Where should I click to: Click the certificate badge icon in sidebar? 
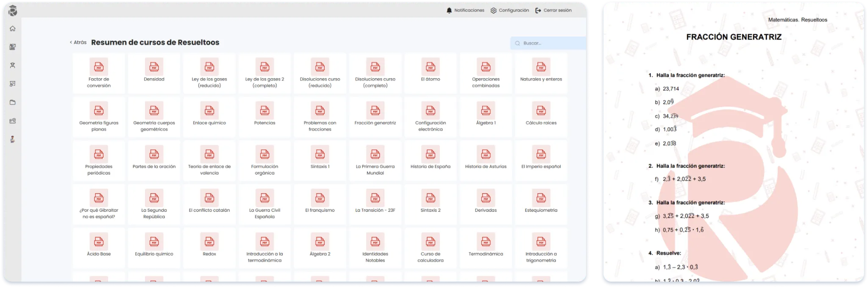(x=13, y=121)
